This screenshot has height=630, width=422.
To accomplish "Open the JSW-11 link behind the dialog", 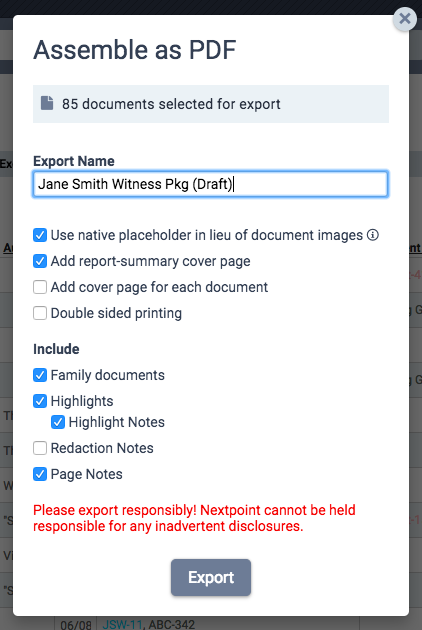I will [122, 625].
